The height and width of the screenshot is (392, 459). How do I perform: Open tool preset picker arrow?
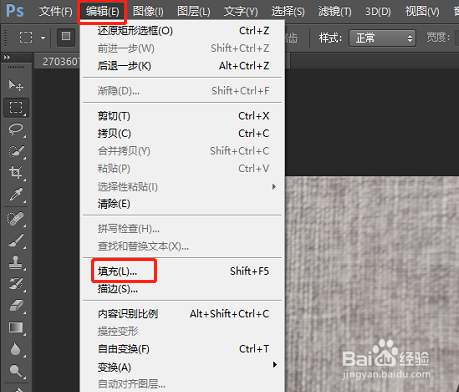coord(43,38)
